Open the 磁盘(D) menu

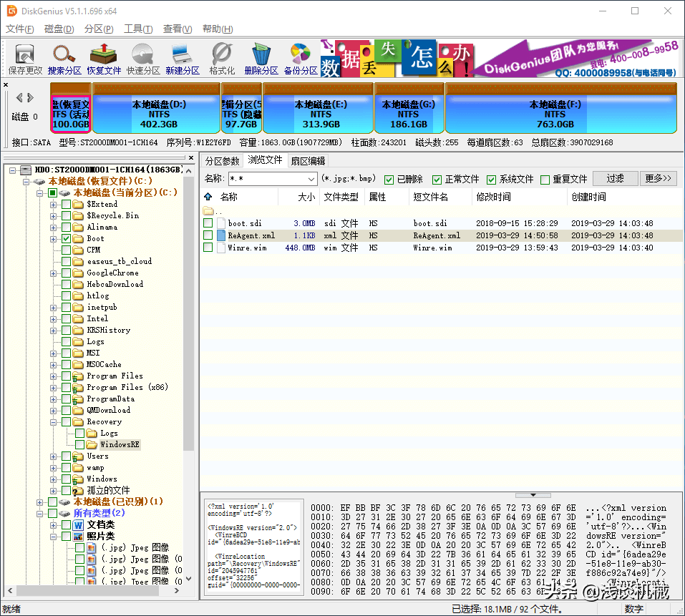coord(59,29)
